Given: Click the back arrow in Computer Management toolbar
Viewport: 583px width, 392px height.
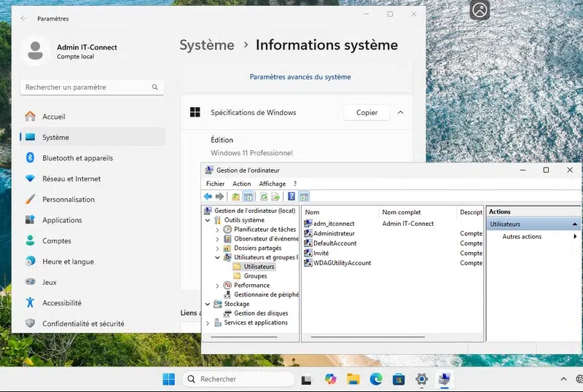Looking at the screenshot, I should (208, 197).
